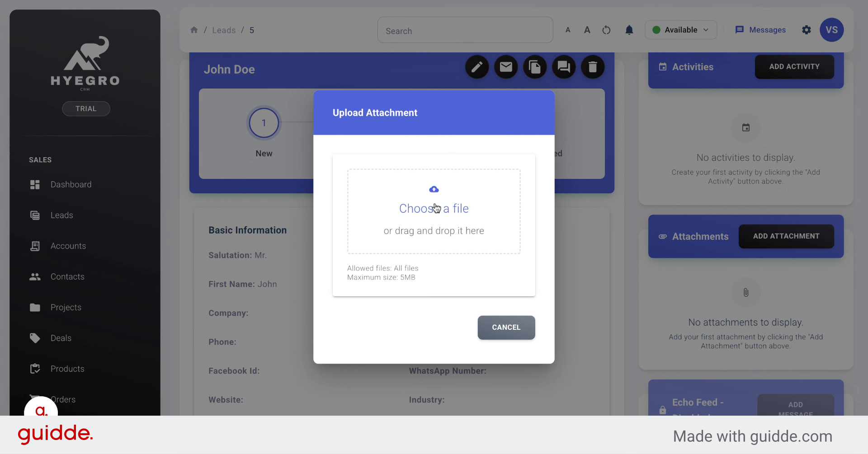Click the "First Name: John" field text
This screenshot has width=868, height=454.
[243, 284]
